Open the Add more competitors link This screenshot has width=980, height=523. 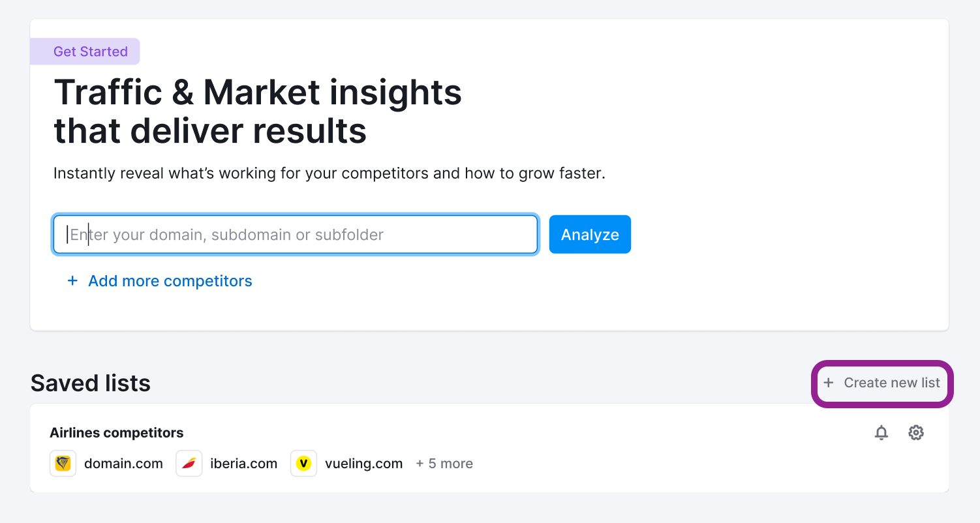tap(170, 280)
